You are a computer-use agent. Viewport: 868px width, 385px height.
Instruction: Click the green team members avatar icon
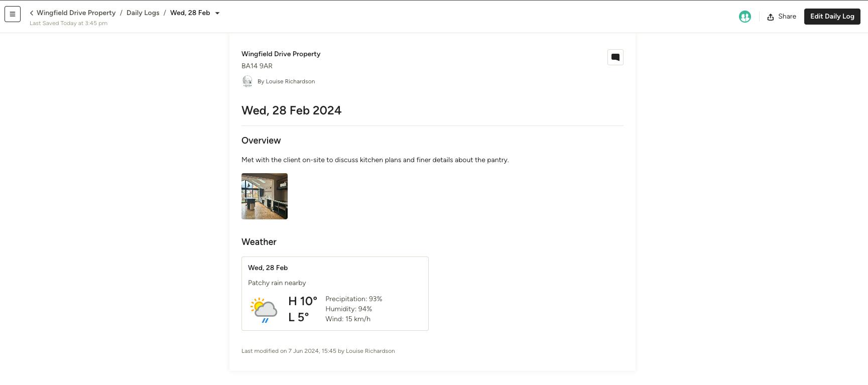[745, 17]
